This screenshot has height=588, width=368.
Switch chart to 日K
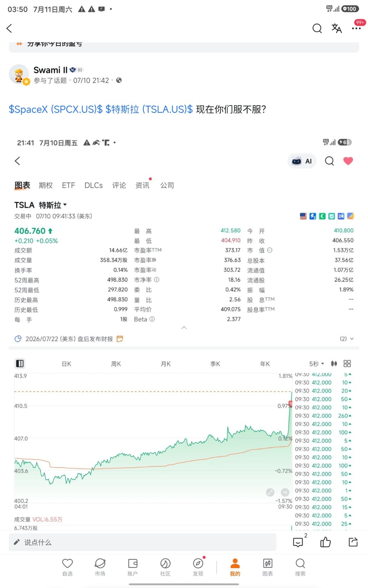(66, 364)
